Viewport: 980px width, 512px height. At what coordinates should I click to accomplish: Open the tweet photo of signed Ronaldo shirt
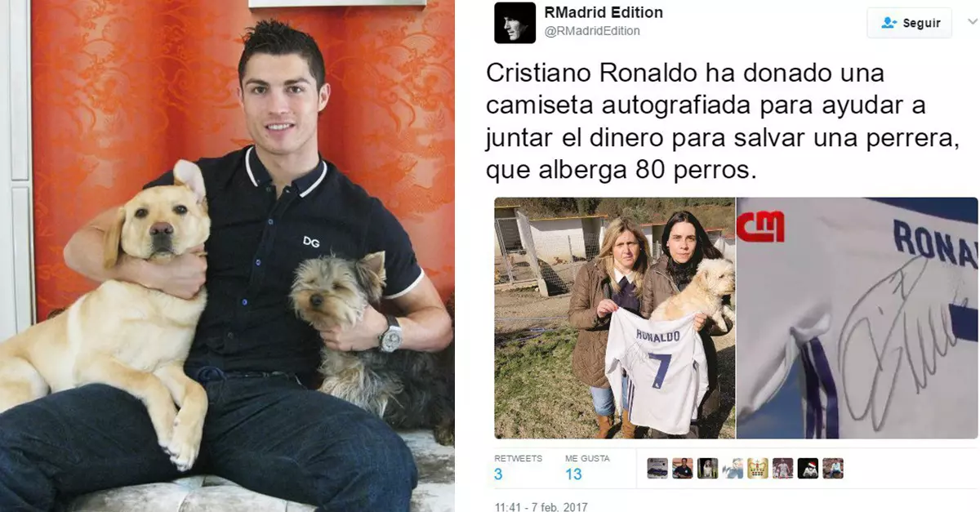(x=857, y=318)
